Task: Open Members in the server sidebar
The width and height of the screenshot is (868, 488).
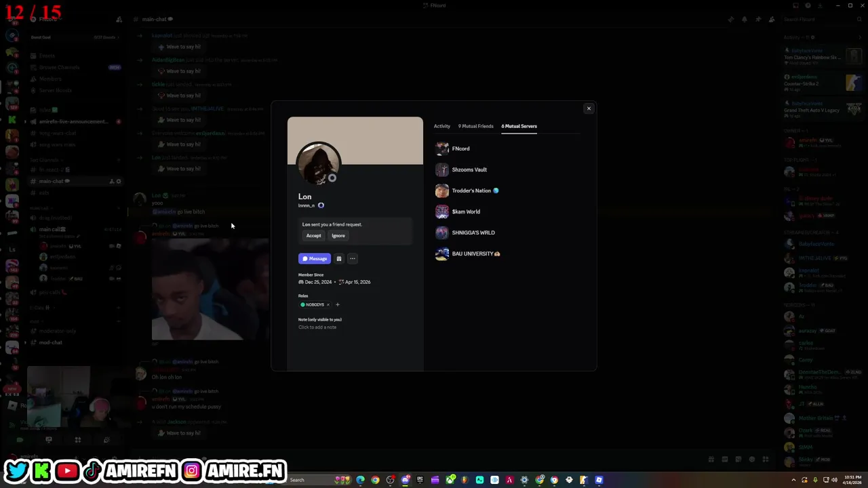Action: tap(50, 79)
